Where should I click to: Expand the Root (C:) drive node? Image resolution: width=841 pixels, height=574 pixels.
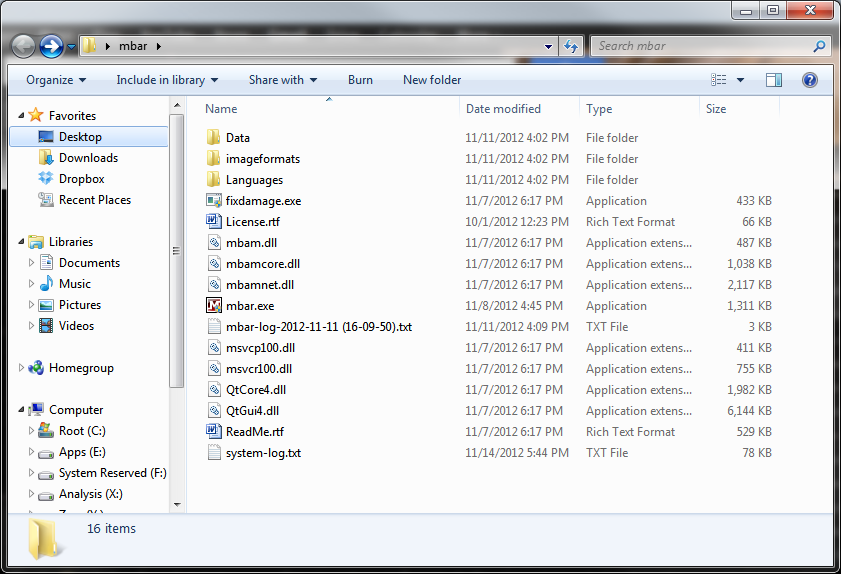coord(33,431)
